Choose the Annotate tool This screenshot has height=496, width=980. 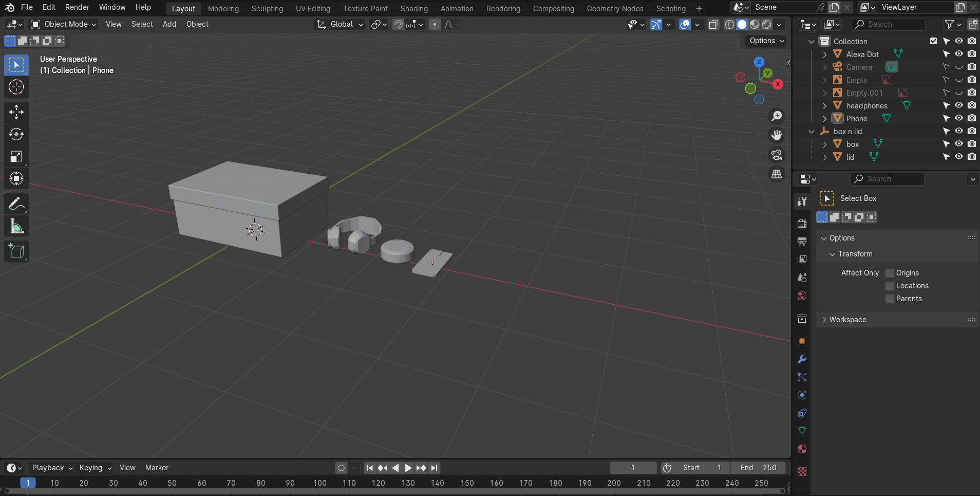(16, 204)
